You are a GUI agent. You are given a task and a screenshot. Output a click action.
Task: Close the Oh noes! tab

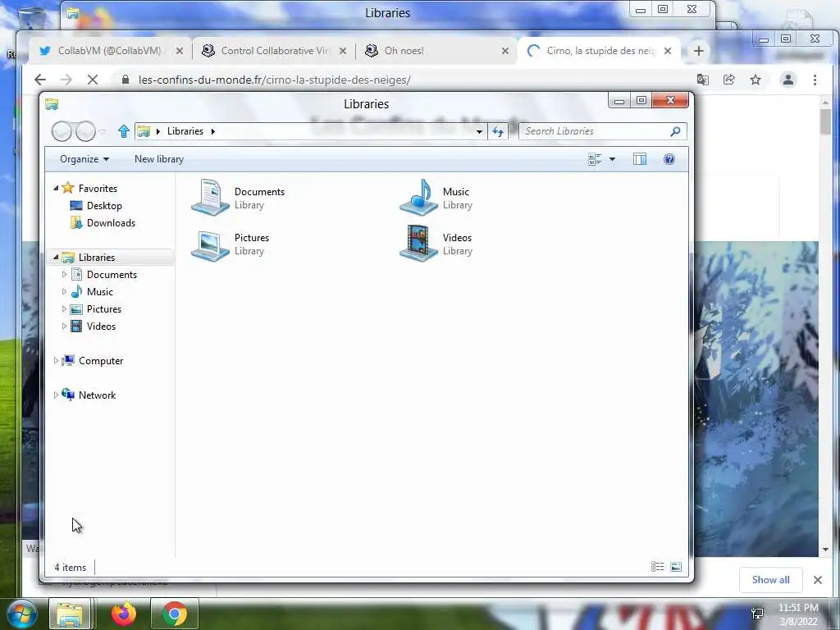coord(504,51)
